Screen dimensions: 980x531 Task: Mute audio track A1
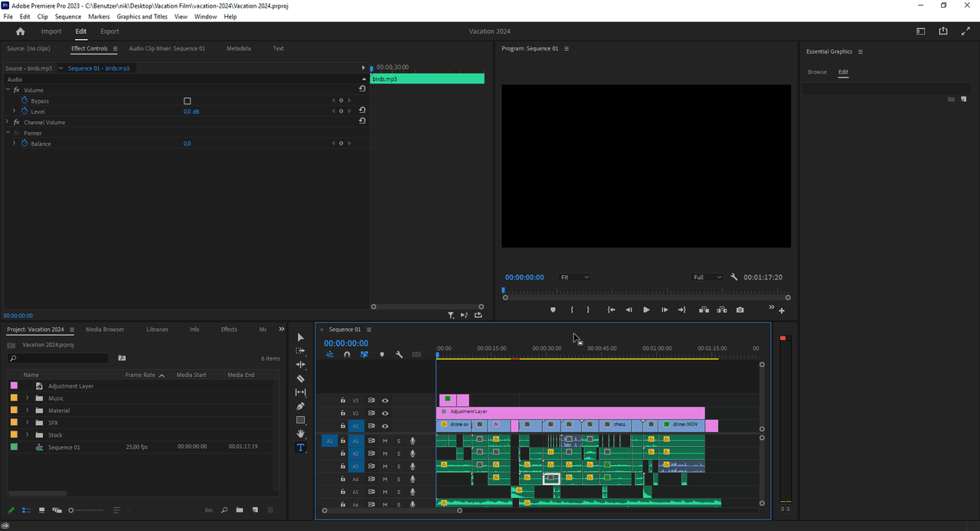[x=385, y=441]
